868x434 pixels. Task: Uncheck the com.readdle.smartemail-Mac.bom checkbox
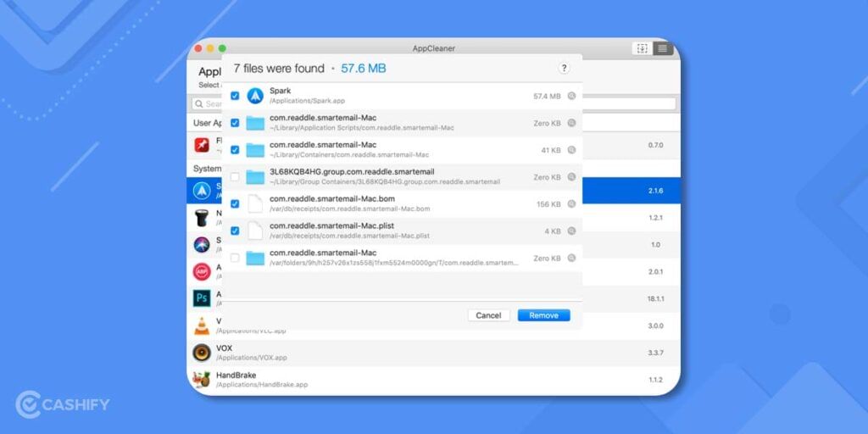tap(235, 203)
